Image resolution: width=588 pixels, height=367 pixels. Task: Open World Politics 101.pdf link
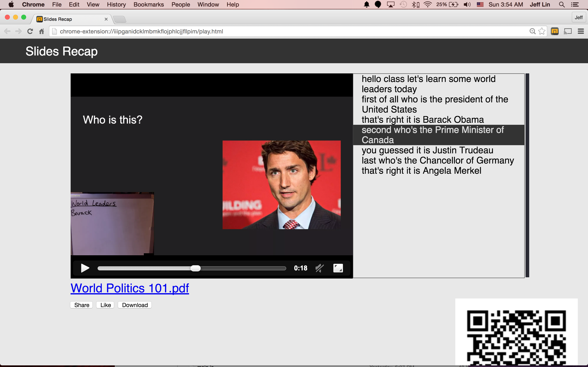[129, 288]
